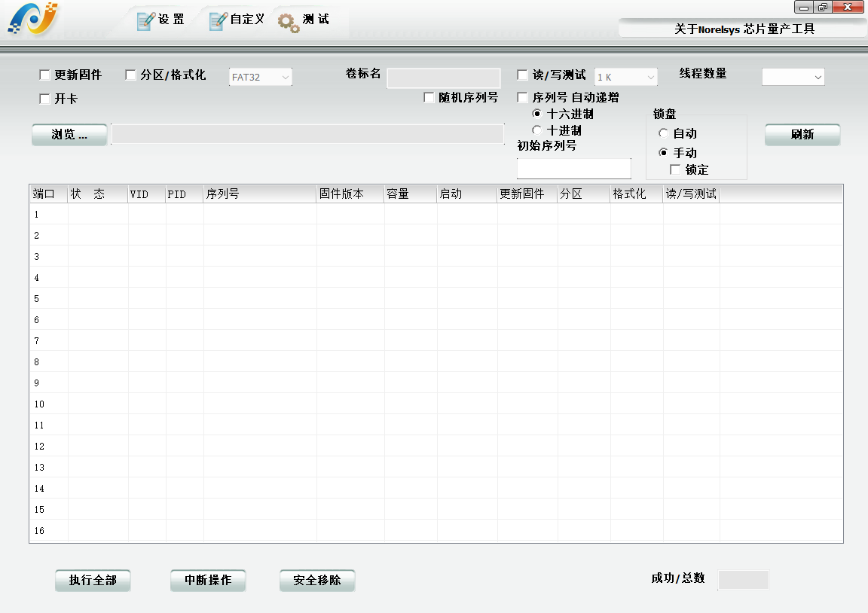This screenshot has height=613, width=868.
Task: Click the 读/写测试 column header
Action: tap(692, 194)
